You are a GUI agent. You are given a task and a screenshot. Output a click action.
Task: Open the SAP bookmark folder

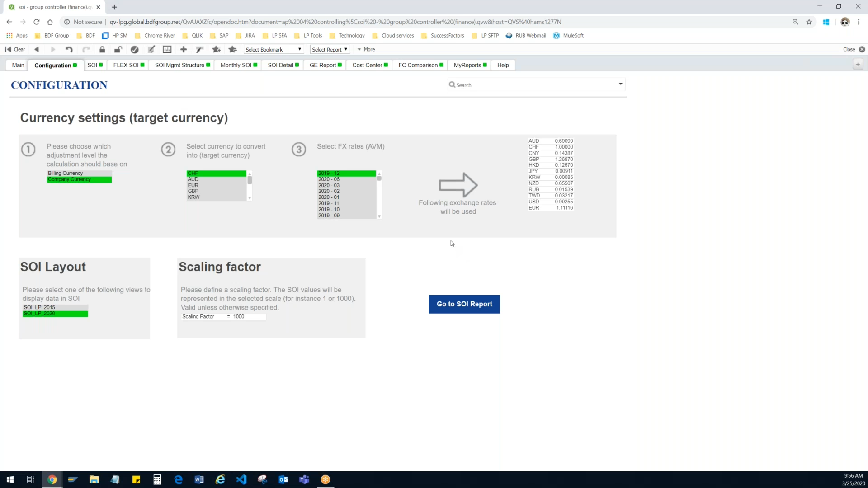pos(219,35)
